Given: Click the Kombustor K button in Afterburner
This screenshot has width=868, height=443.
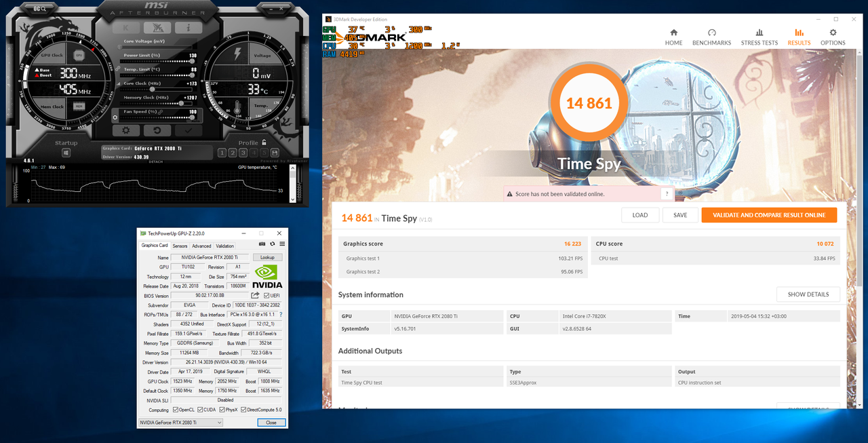Looking at the screenshot, I should [x=126, y=28].
